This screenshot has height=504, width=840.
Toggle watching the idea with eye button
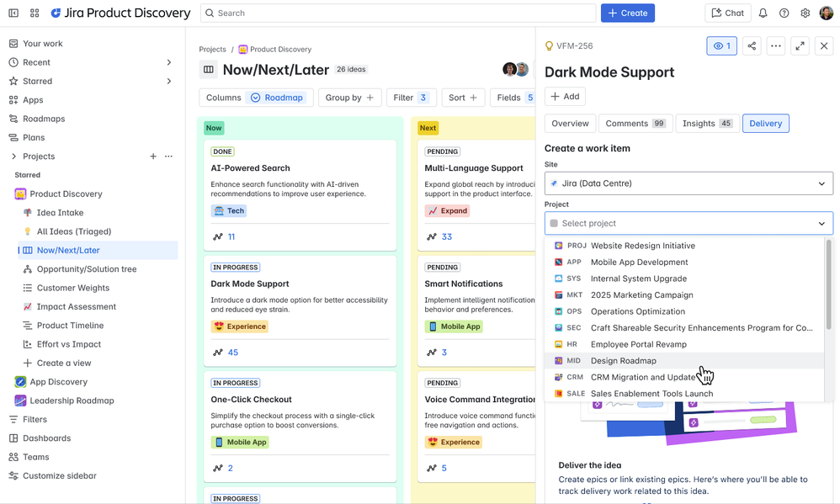click(721, 46)
